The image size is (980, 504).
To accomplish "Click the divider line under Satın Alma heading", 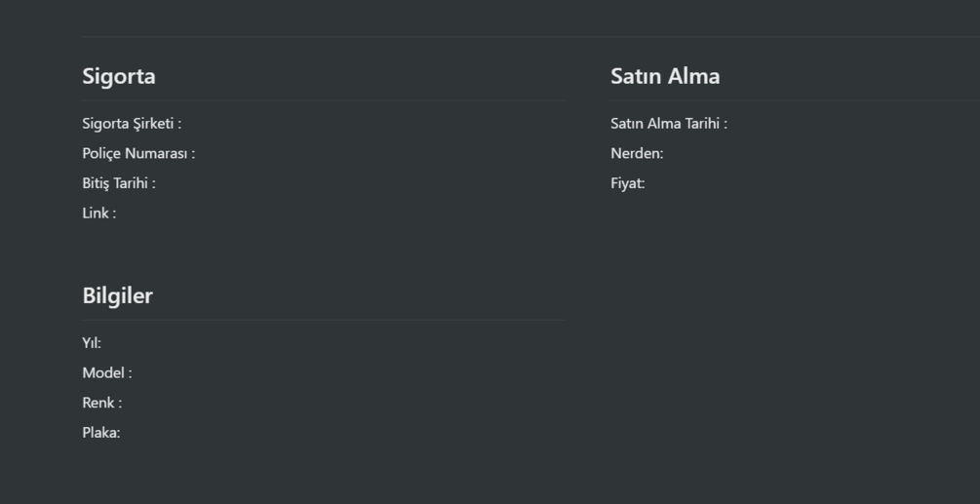I will [795, 100].
